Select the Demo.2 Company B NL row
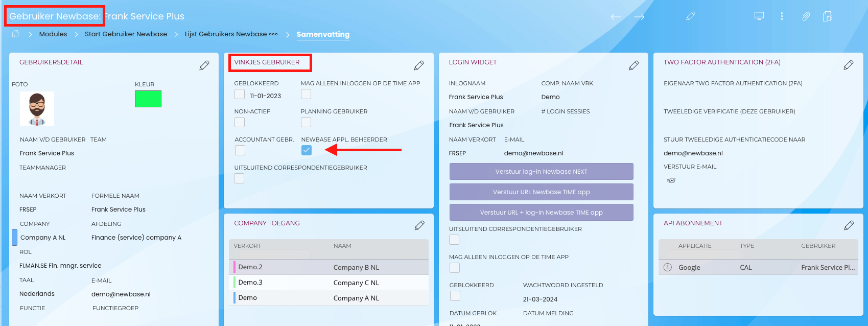The image size is (868, 326). click(329, 267)
